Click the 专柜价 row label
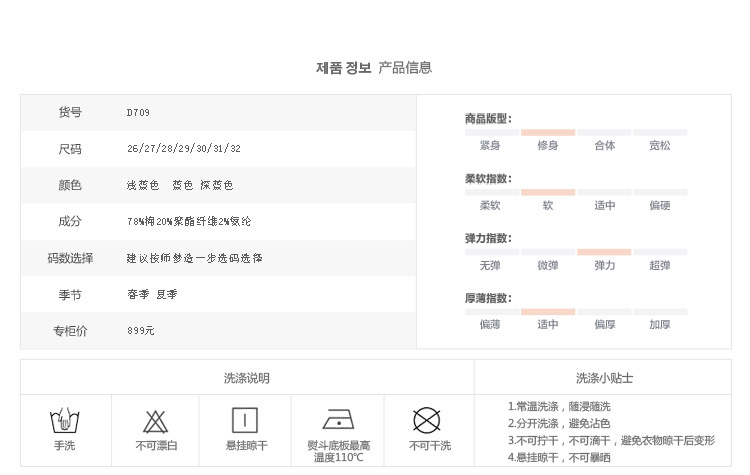The width and height of the screenshot is (750, 475). [70, 331]
